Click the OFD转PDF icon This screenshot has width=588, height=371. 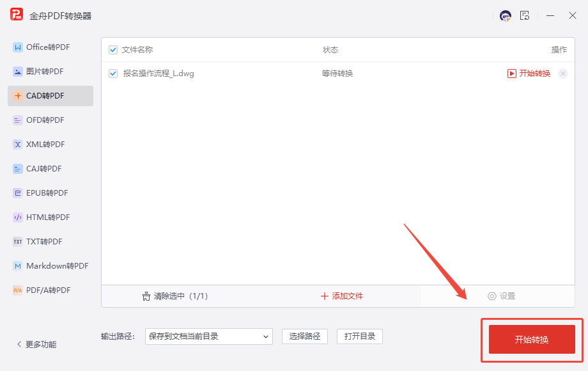[x=18, y=120]
